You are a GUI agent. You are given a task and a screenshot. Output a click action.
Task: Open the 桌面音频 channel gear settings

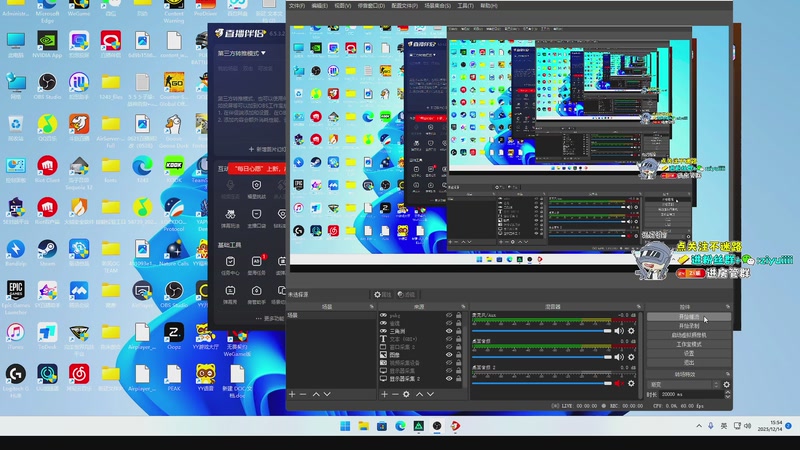(x=631, y=357)
